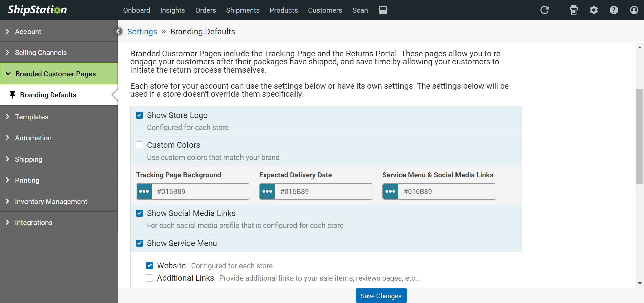Enable the Custom Colors checkbox
644x303 pixels.
click(x=140, y=145)
